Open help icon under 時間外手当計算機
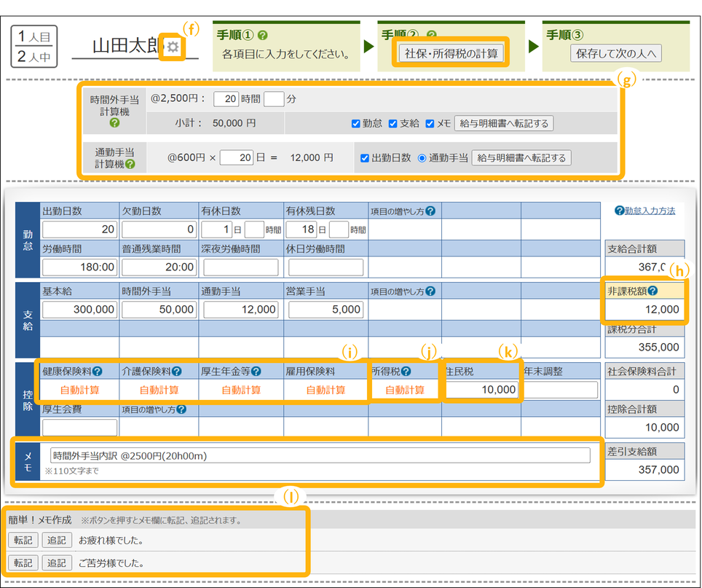702x588 pixels. 114,123
